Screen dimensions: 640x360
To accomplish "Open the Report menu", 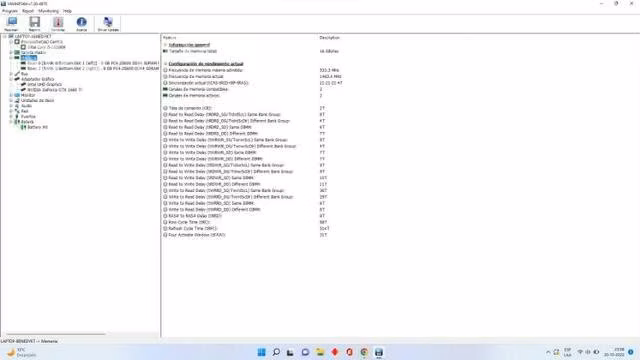I will tap(28, 11).
